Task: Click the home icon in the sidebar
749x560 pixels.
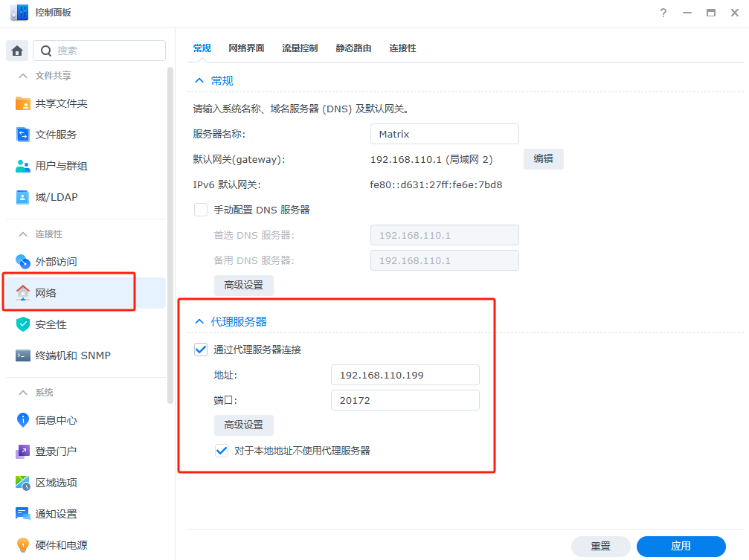Action: click(17, 51)
